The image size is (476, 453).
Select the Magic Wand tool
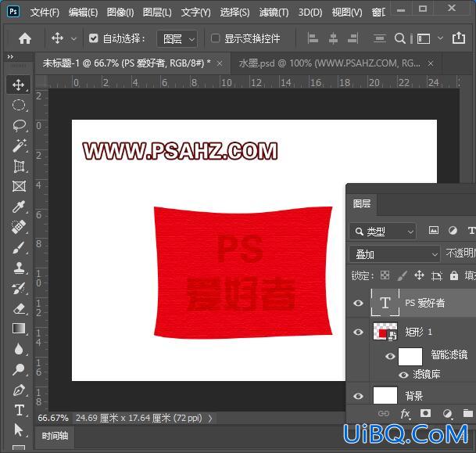click(19, 146)
